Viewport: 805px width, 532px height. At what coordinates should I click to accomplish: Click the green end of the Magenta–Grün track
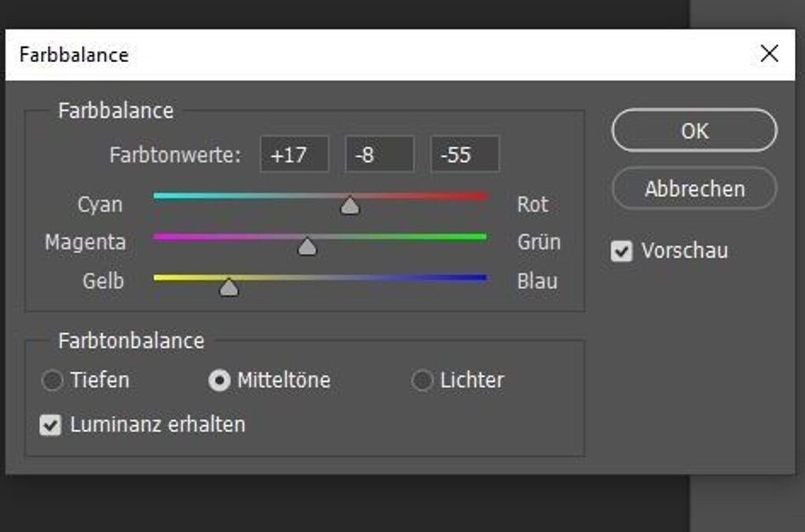coord(481,236)
